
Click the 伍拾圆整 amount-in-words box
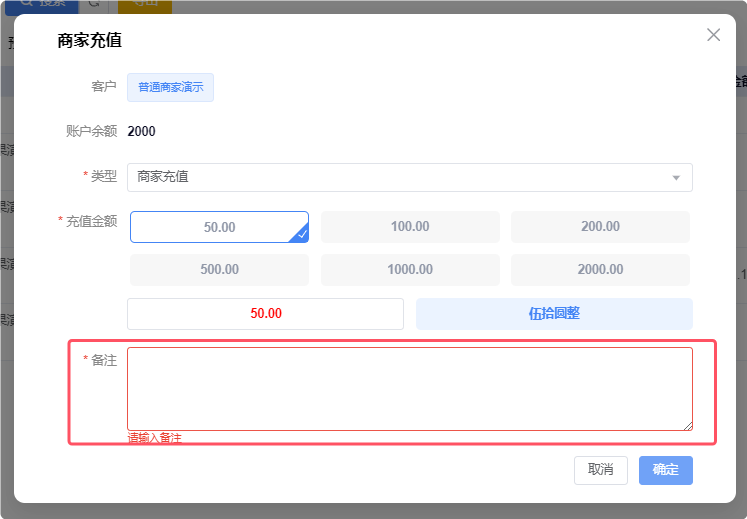554,314
